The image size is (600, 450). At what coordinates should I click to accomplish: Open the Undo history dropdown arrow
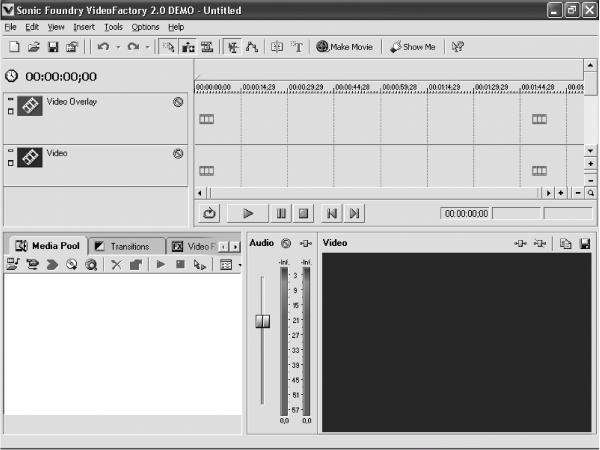118,47
